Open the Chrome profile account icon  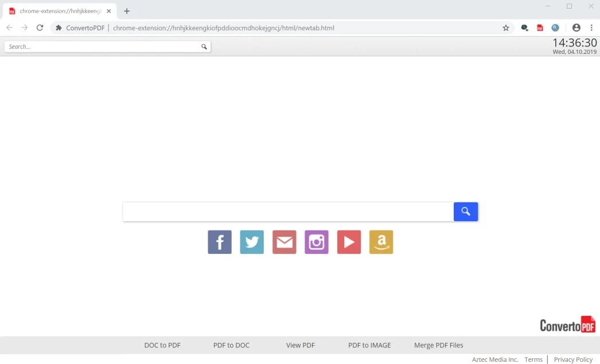pyautogui.click(x=576, y=28)
